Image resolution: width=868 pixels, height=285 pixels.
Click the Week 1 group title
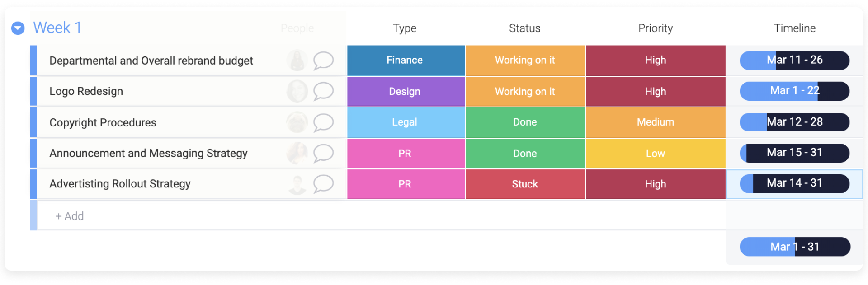click(57, 28)
